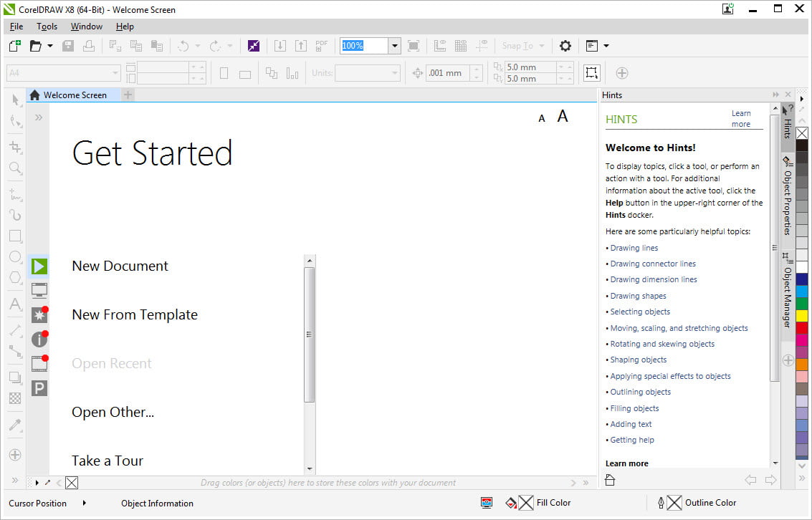Open the Getting help hint topic
The image size is (812, 520).
[x=632, y=440]
